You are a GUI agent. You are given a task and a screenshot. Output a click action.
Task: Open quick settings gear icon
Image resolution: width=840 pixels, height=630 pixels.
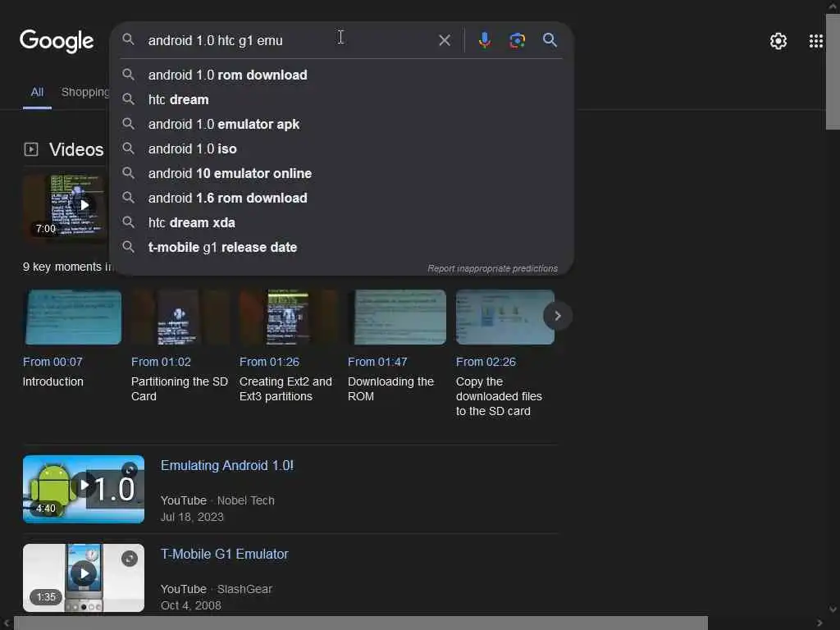tap(778, 41)
